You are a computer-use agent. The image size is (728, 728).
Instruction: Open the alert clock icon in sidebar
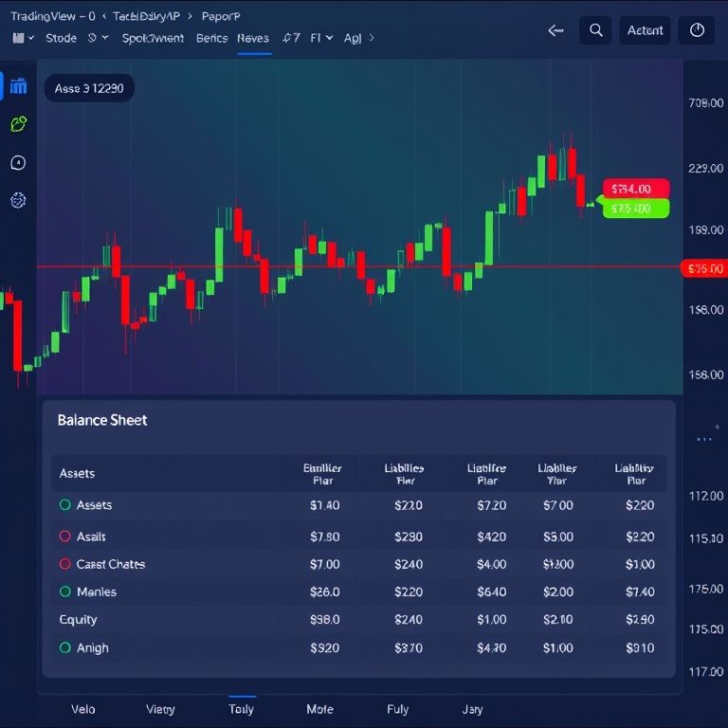click(18, 163)
